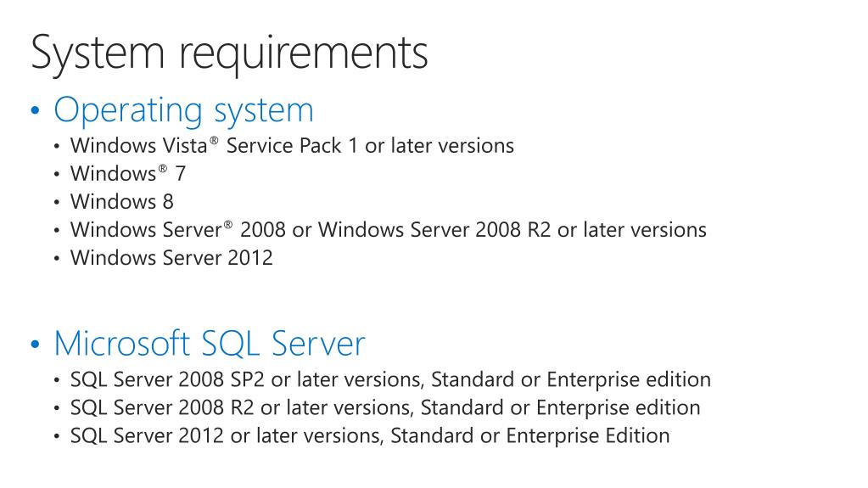
Task: Click the SQL Server 2008 SP2 line
Action: [x=391, y=379]
